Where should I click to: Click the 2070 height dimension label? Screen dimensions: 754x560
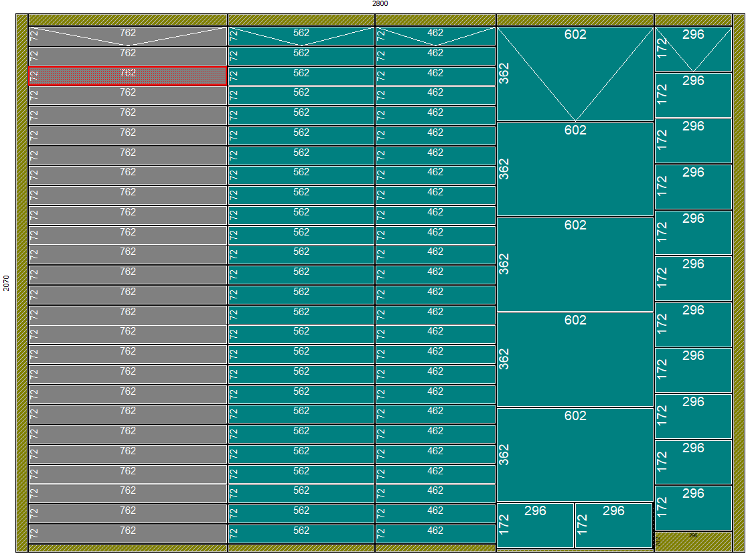pos(6,283)
